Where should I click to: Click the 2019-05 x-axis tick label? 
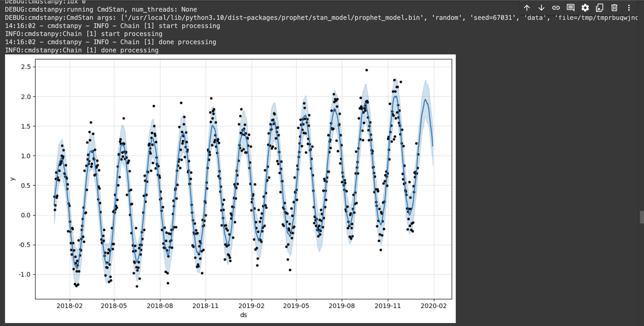tap(296, 306)
